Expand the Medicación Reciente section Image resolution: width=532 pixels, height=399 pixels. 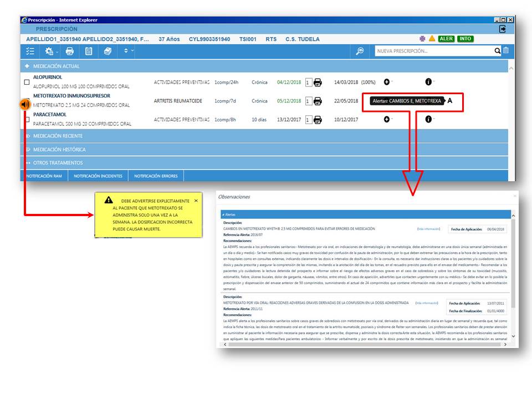58,136
